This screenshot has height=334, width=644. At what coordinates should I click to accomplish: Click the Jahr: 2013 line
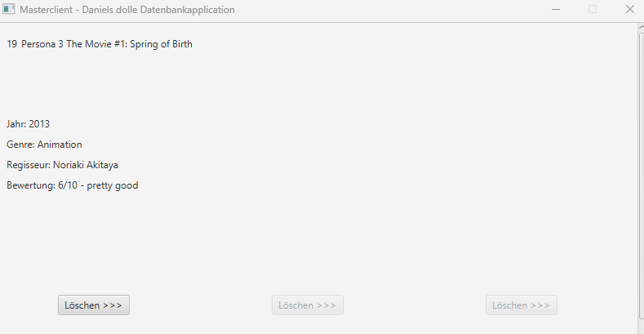tap(28, 124)
